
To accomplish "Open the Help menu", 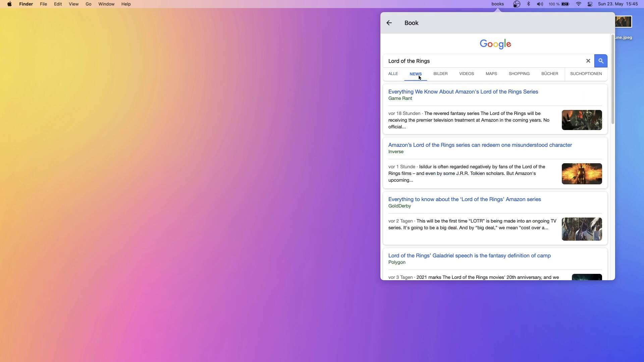I will [x=126, y=4].
